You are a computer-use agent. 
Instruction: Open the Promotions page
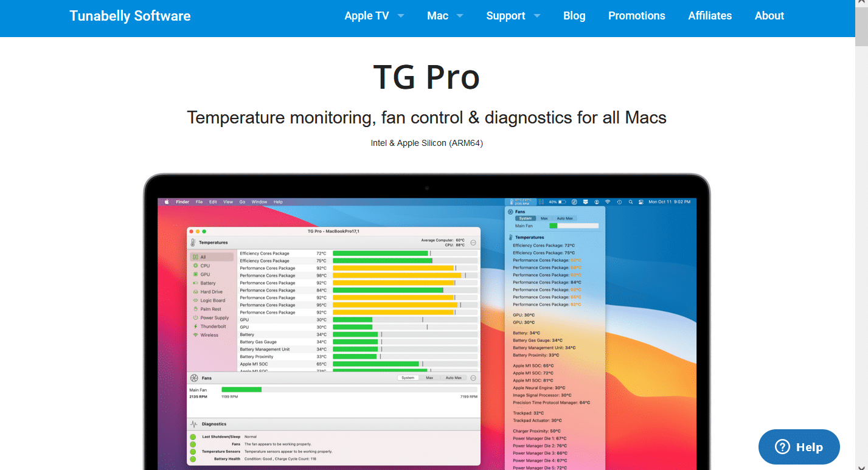(x=637, y=16)
